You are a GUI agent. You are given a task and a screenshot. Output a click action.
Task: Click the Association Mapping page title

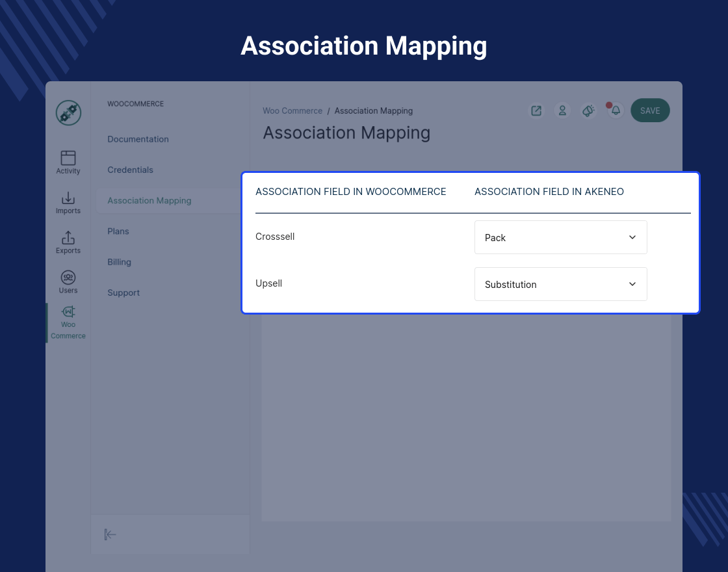tap(346, 133)
